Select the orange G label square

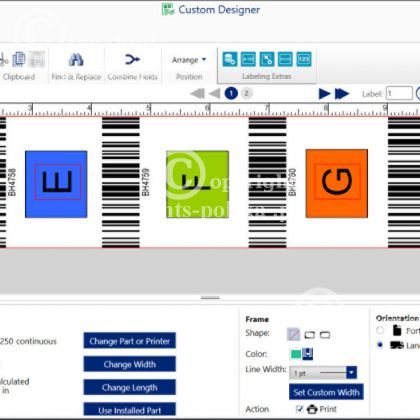coord(337,184)
